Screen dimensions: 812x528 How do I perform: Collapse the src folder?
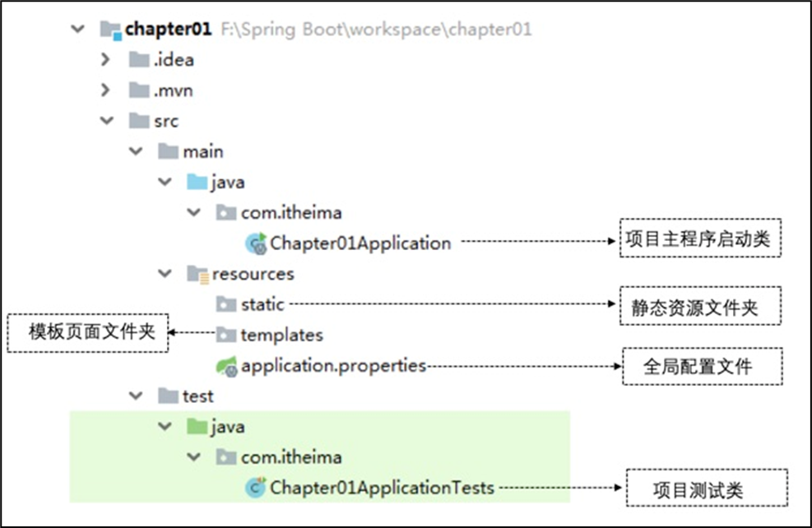click(x=105, y=121)
